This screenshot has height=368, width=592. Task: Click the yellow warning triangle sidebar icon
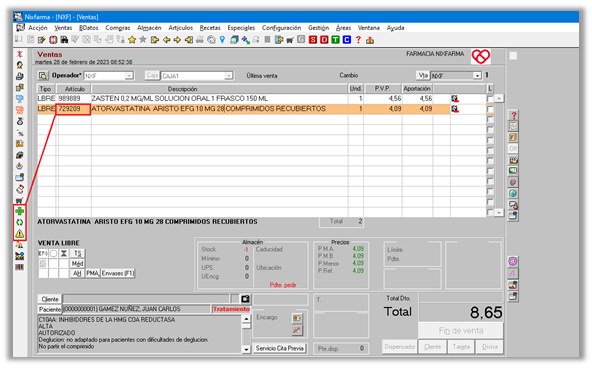tap(20, 234)
